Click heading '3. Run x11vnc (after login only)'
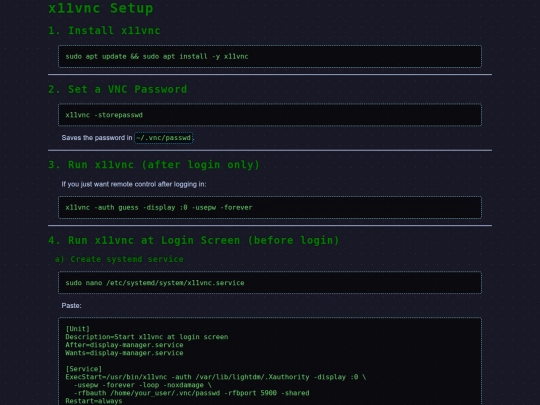Screen dimensions: 540x405 point(154,165)
